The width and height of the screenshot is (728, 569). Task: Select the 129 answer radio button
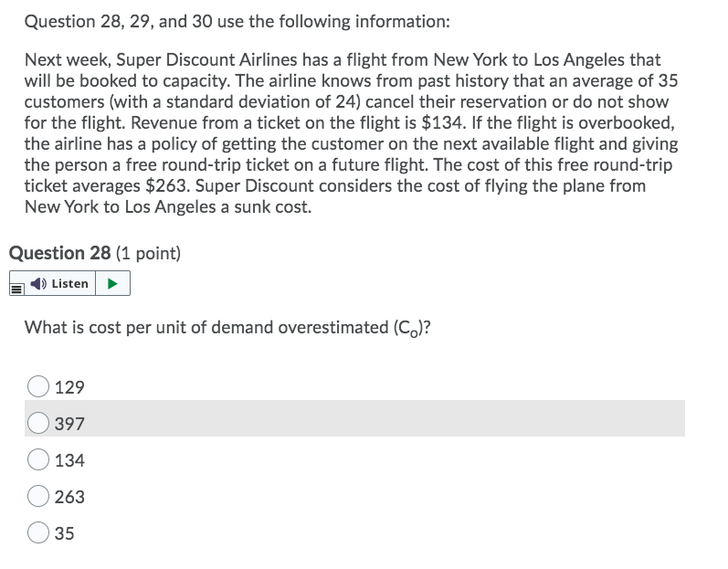(38, 386)
